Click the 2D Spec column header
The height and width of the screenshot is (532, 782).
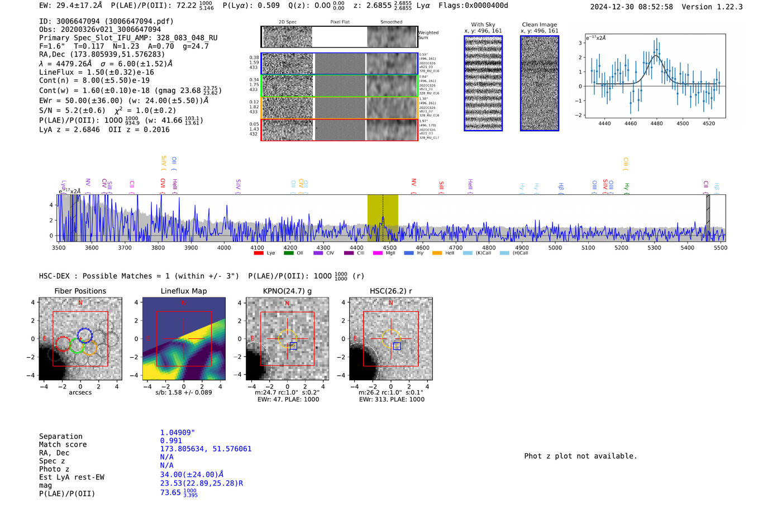(x=288, y=22)
